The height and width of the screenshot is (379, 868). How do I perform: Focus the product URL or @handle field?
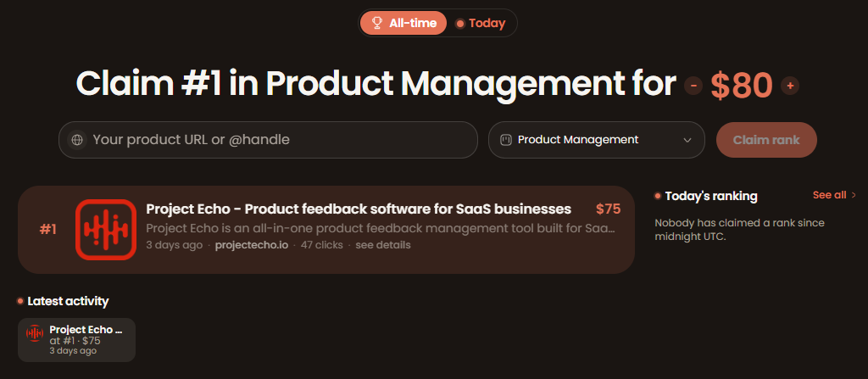point(268,140)
